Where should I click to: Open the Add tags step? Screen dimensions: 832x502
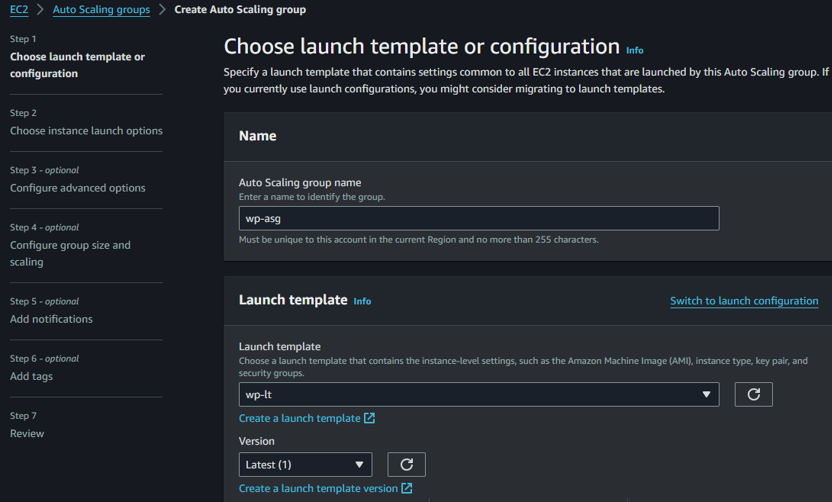[x=31, y=376]
